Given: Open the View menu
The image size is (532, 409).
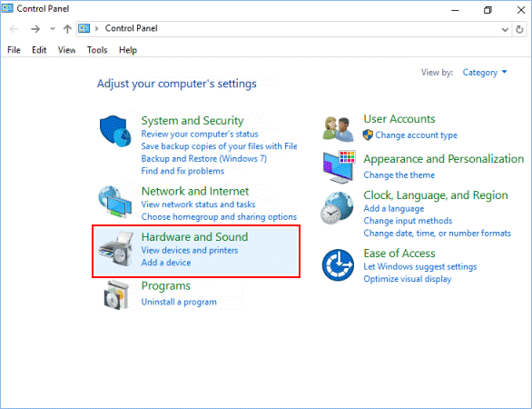Looking at the screenshot, I should [66, 50].
